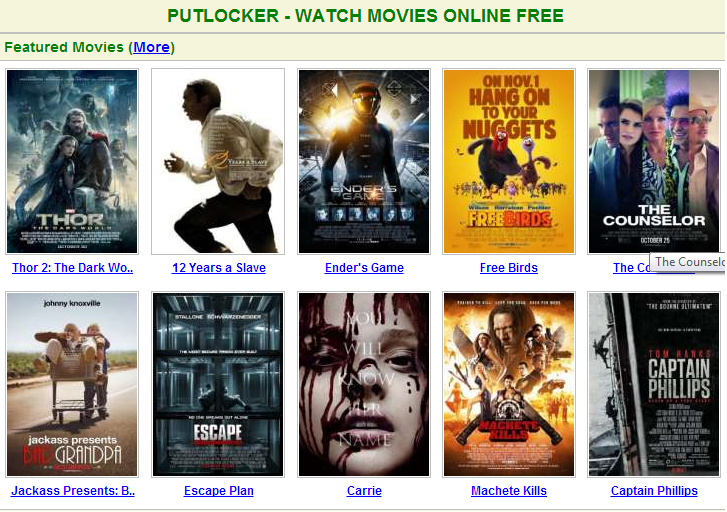Open the 12 Years a Slave title link
The image size is (727, 512).
tap(219, 268)
